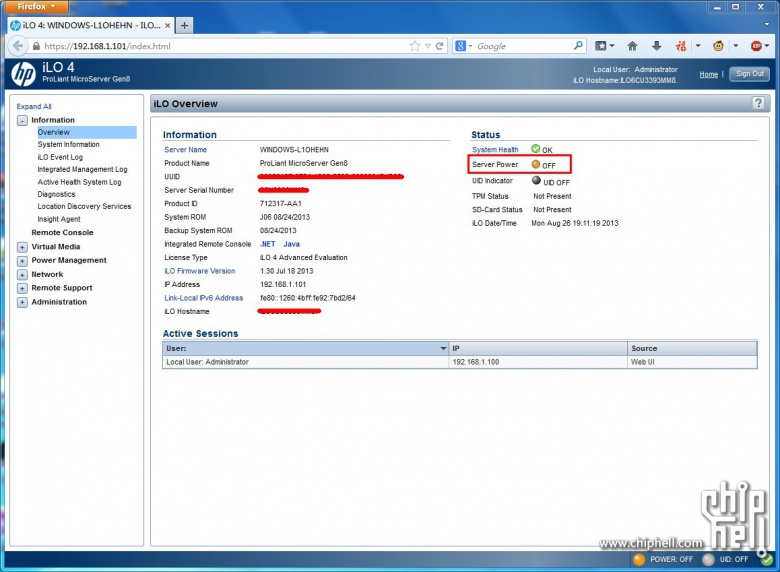Click iLO Firmware Version link
Screen dimensions: 780x572
click(x=199, y=271)
